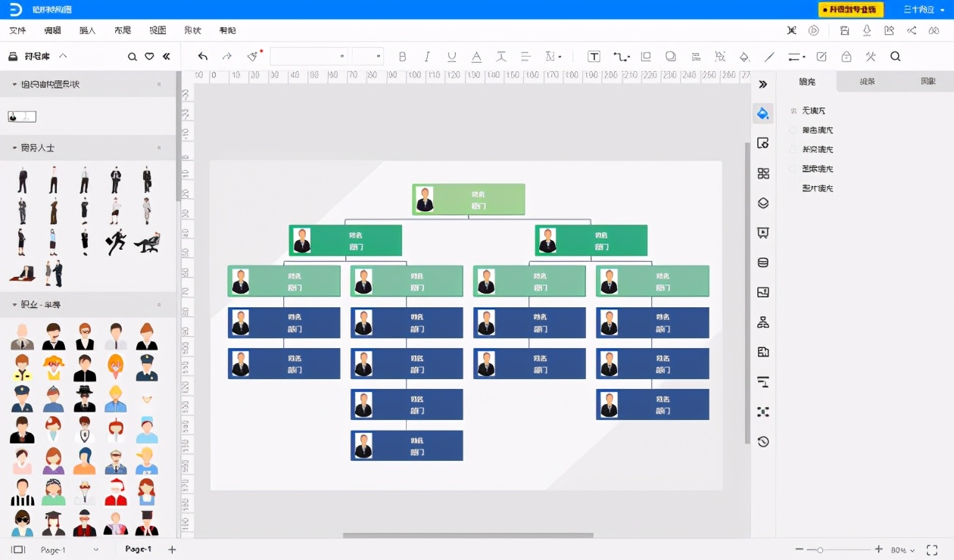Zoom in with the plus button

click(x=878, y=549)
